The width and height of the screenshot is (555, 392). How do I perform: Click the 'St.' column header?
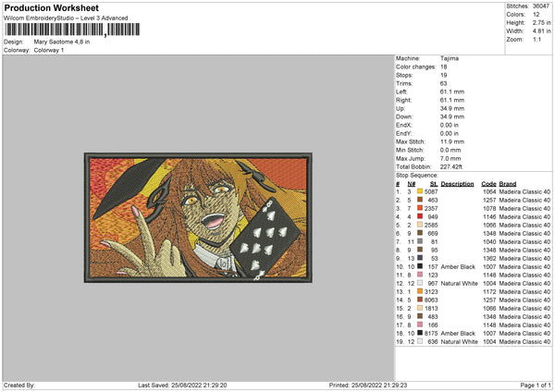click(x=434, y=184)
